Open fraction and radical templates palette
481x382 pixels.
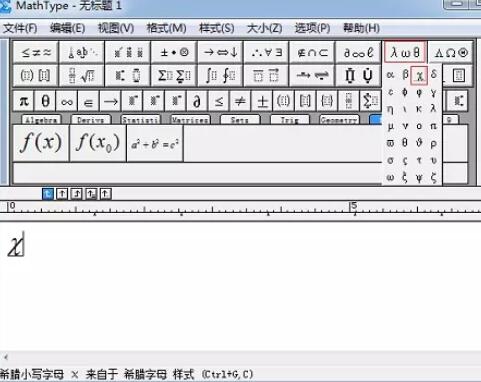[x=82, y=75]
